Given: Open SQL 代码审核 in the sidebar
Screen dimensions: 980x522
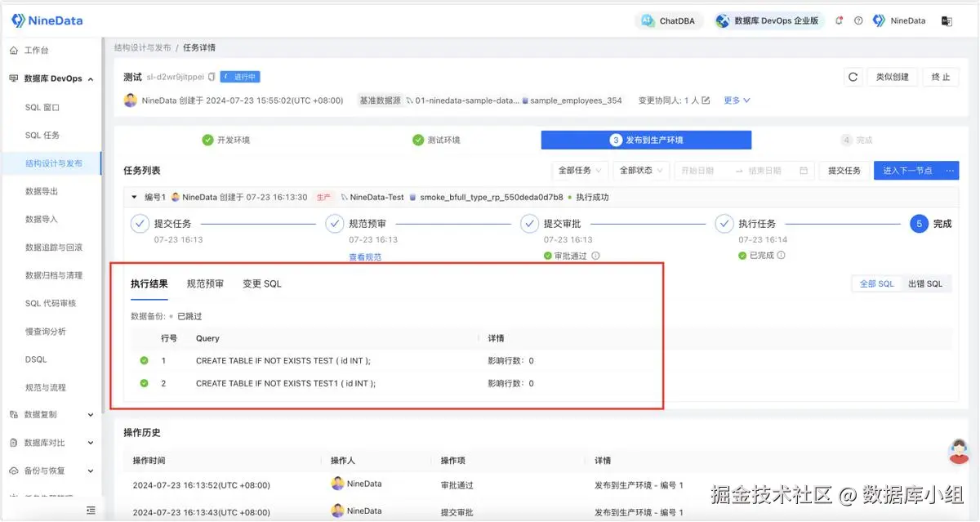Looking at the screenshot, I should (51, 303).
